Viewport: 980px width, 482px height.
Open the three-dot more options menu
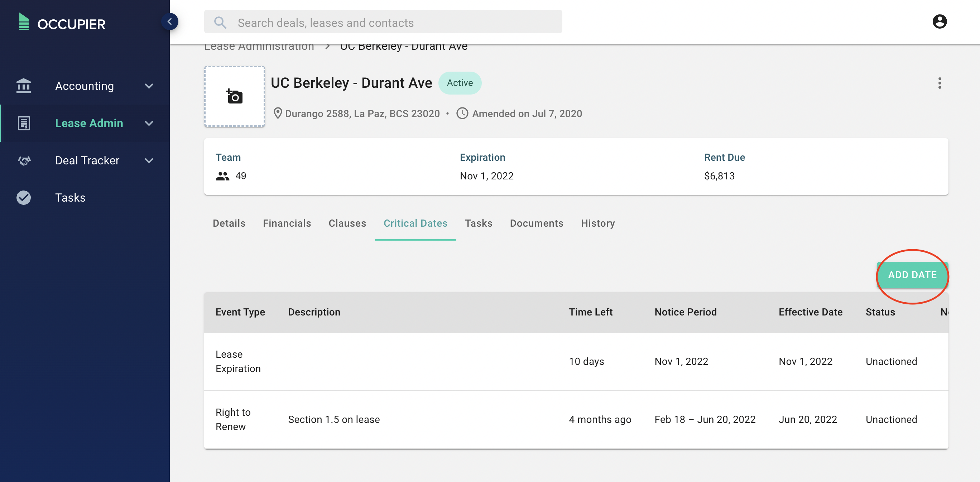pyautogui.click(x=939, y=83)
